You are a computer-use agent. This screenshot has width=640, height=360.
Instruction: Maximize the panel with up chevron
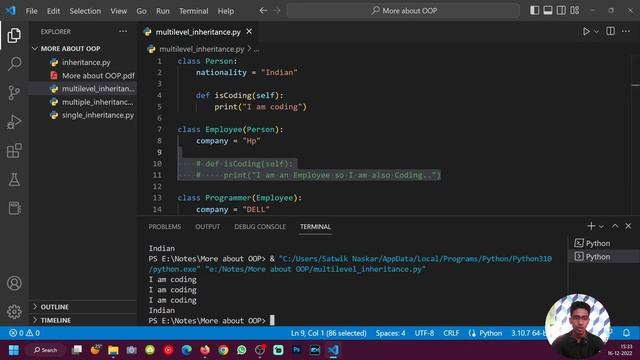tap(615, 226)
